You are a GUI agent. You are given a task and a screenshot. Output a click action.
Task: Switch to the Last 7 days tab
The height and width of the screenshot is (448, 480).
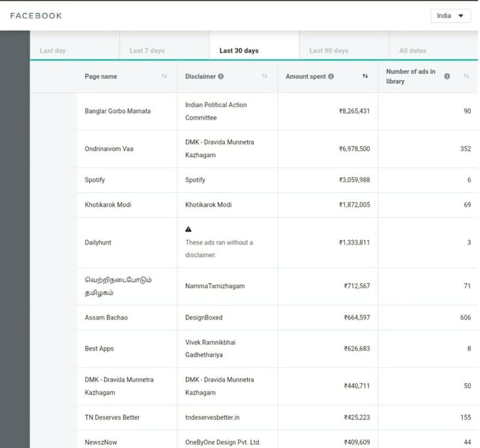pyautogui.click(x=147, y=51)
